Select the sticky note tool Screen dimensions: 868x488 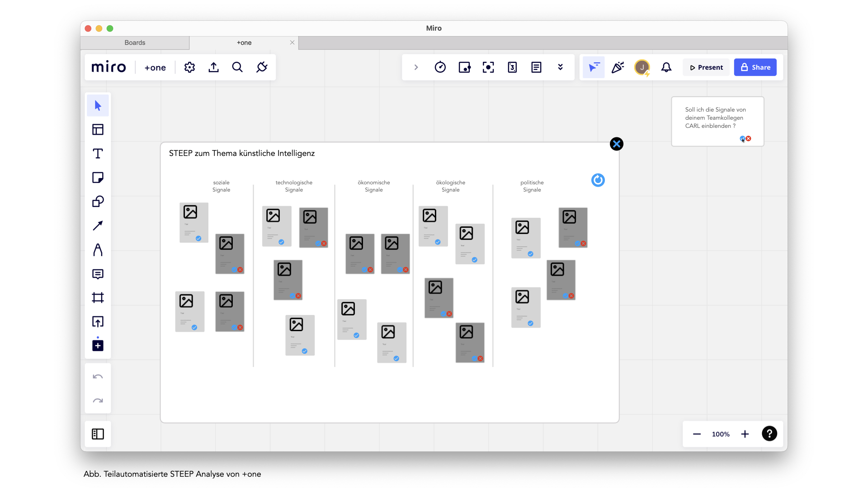[x=98, y=178]
